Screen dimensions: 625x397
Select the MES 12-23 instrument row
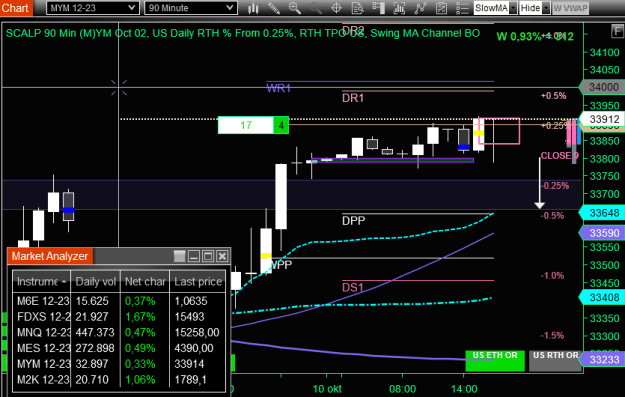119,348
